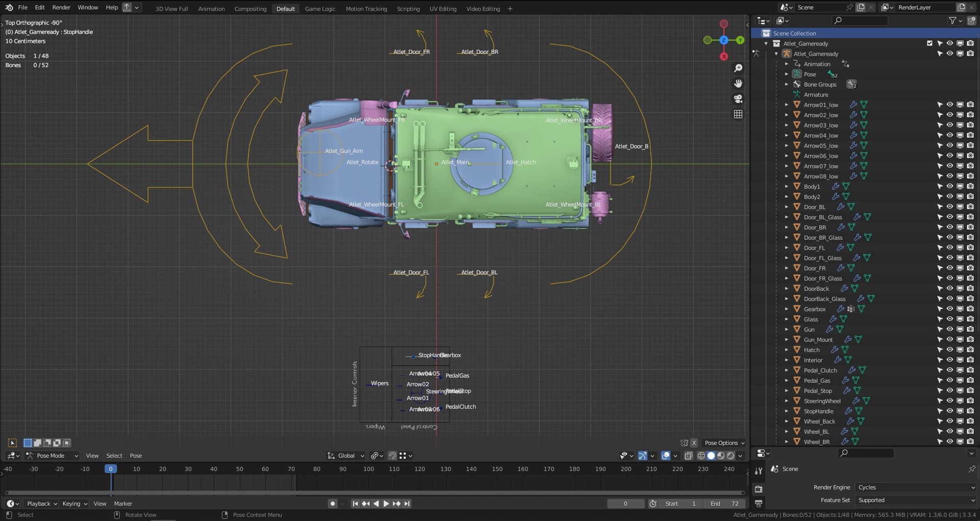
Task: Toggle auto keying record button
Action: [x=332, y=504]
